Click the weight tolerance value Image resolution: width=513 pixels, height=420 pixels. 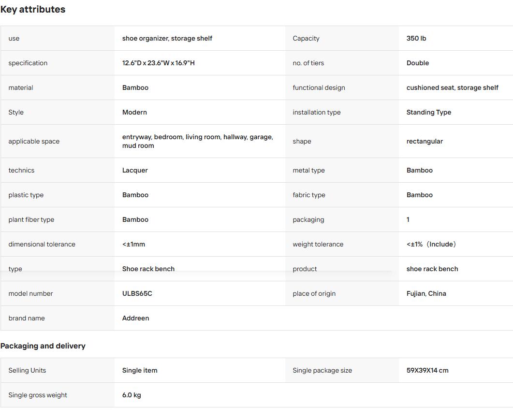[x=431, y=244]
